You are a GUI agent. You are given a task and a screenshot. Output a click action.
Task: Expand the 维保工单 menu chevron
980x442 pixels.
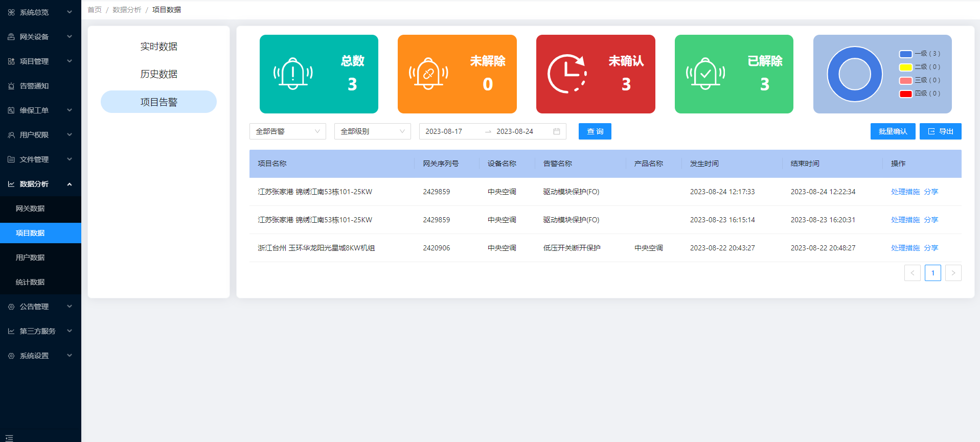point(70,110)
